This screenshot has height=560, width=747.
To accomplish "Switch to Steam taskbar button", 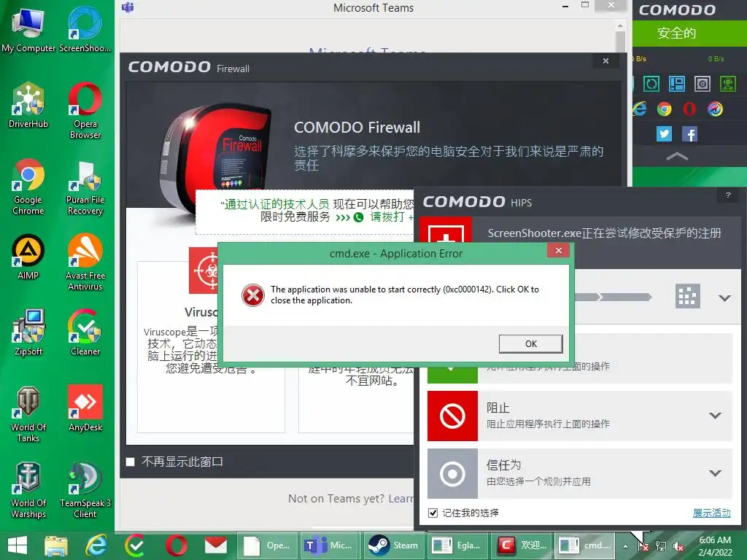I will 393,545.
